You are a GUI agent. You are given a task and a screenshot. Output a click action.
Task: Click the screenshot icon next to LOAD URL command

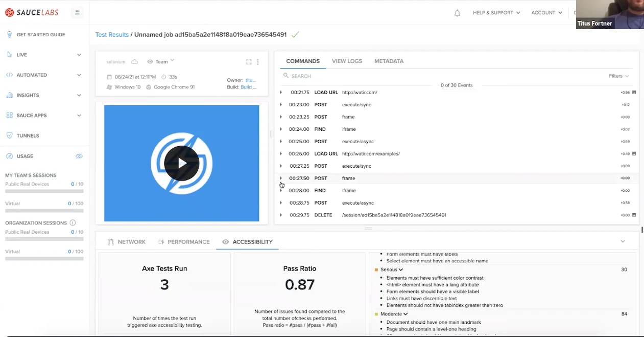pyautogui.click(x=633, y=92)
